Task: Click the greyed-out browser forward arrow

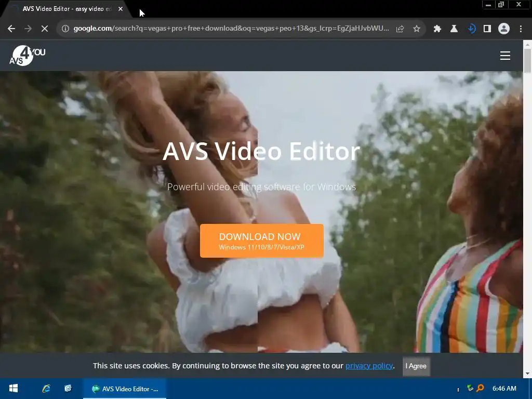Action: point(28,29)
